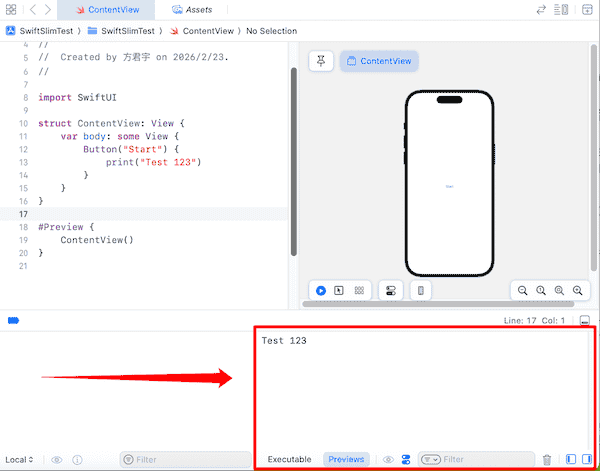
Task: Toggle the console metadata switch icon
Action: click(x=406, y=459)
